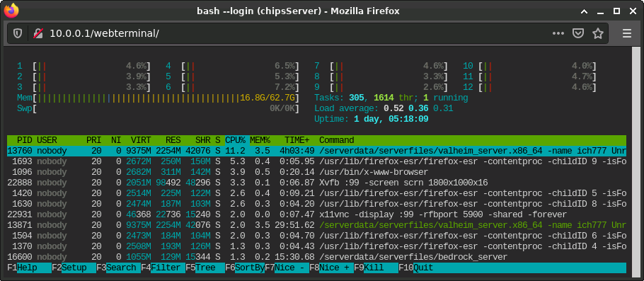Open F6 SortBy options
Viewport: 644px width, 281px height.
click(x=245, y=268)
